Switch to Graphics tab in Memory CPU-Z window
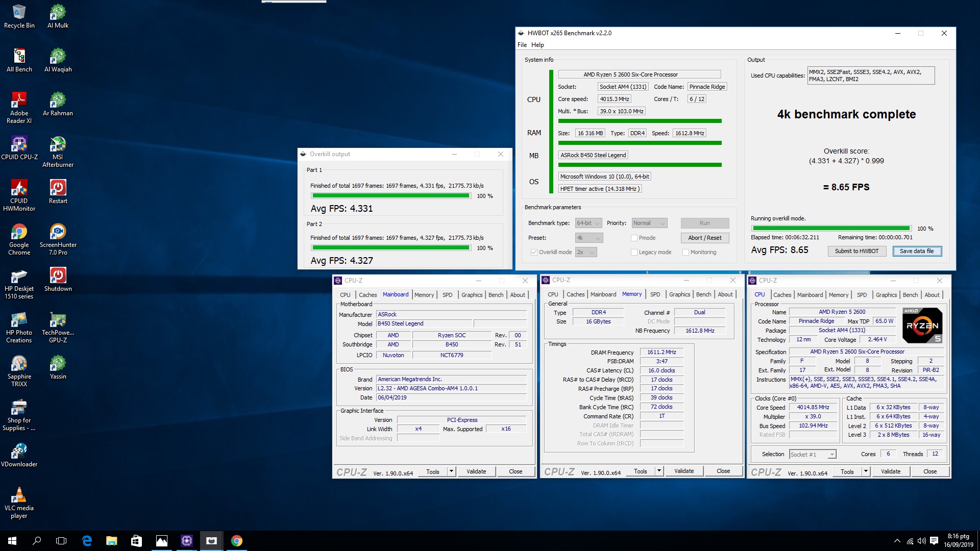Viewport: 980px width, 551px height. (x=679, y=294)
